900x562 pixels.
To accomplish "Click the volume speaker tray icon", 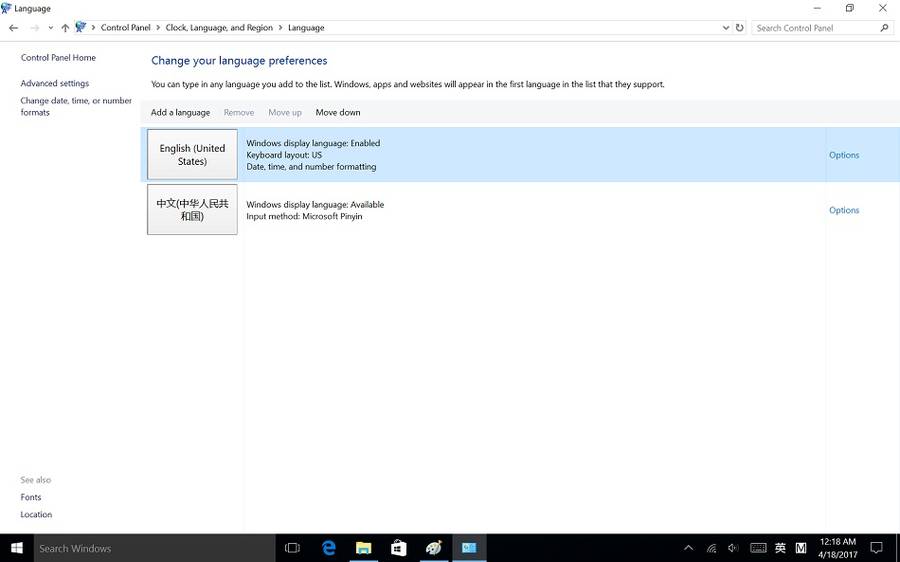I will (x=734, y=548).
